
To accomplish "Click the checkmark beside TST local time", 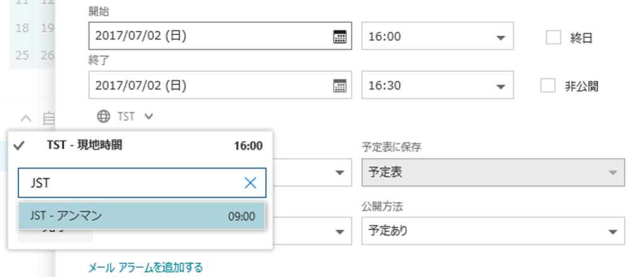I will pos(19,145).
